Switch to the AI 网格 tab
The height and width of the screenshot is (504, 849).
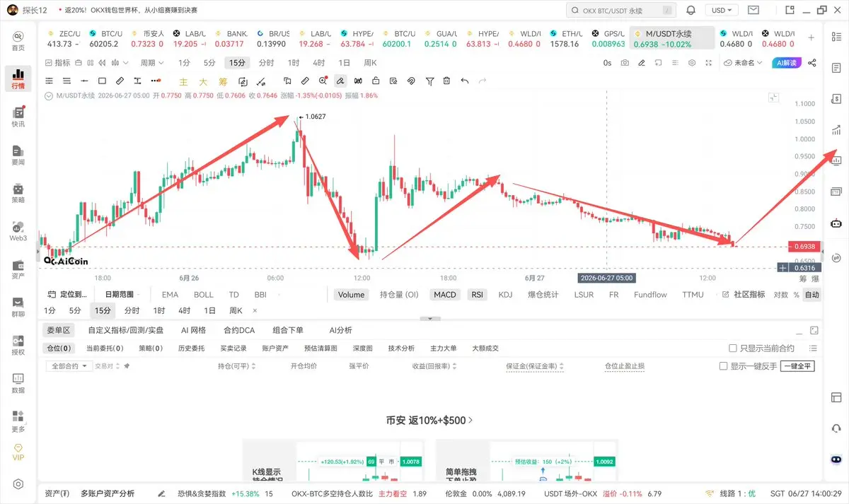[x=193, y=330]
